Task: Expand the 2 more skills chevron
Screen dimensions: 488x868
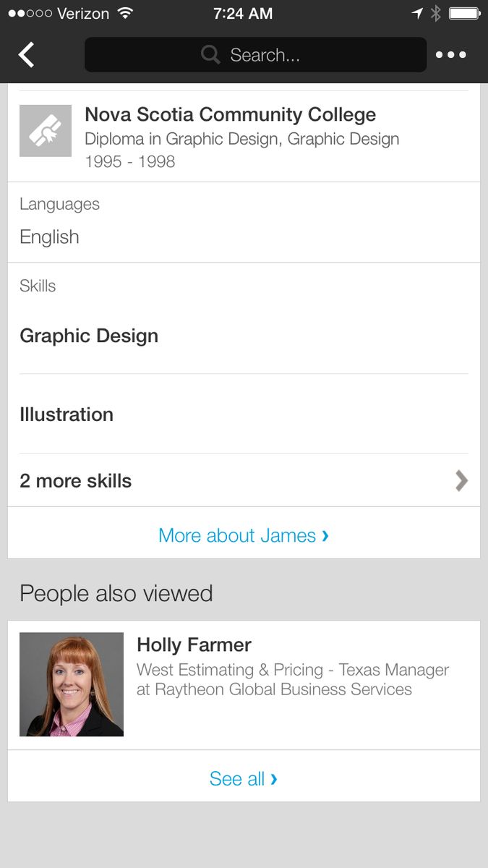Action: 461,481
